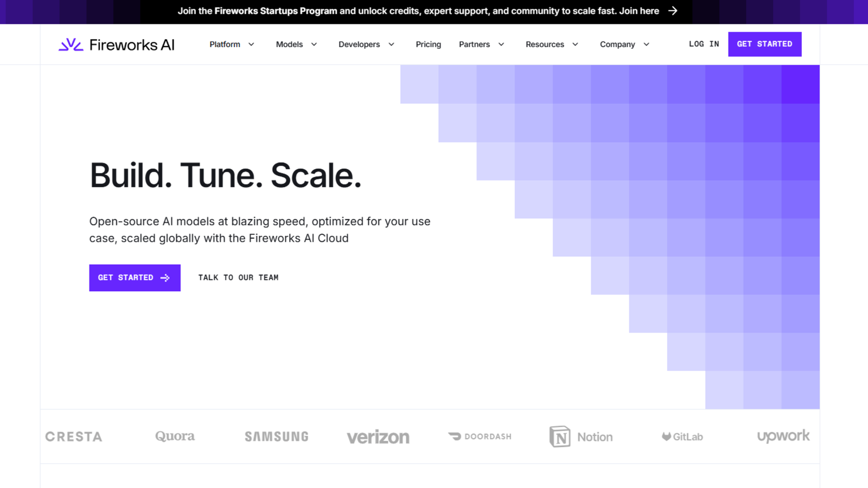Go to the Pricing page
This screenshot has width=868, height=488.
point(428,44)
